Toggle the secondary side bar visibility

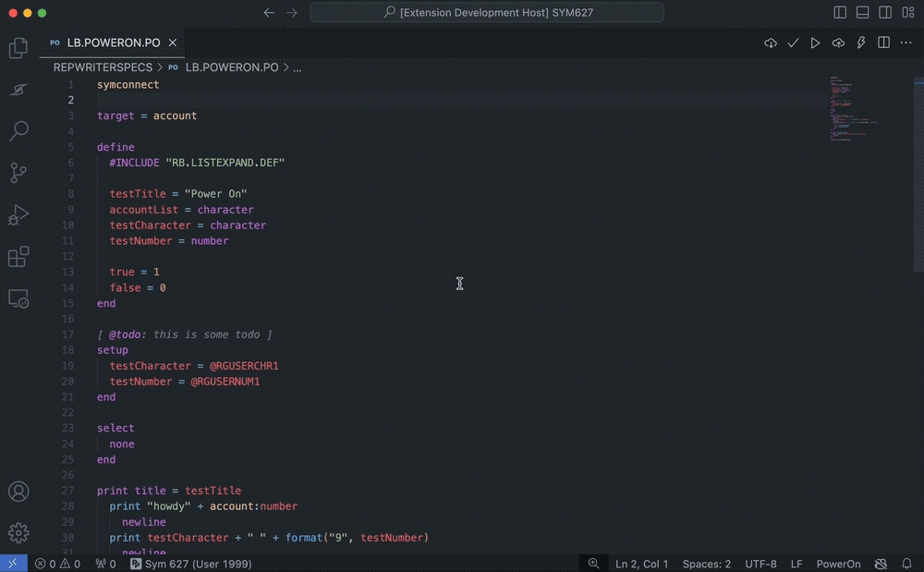[885, 13]
